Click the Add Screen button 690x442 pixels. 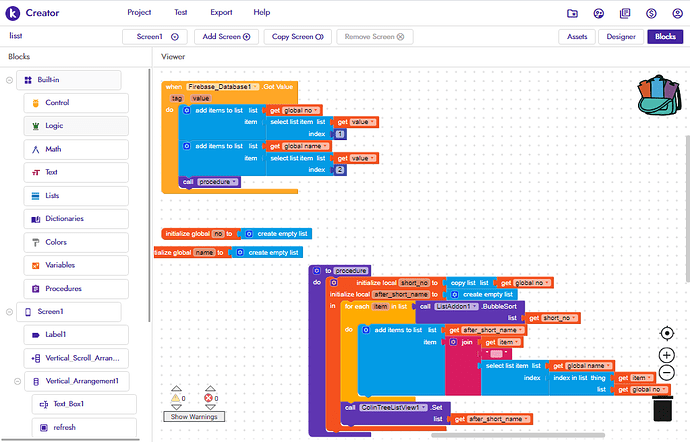tap(226, 36)
